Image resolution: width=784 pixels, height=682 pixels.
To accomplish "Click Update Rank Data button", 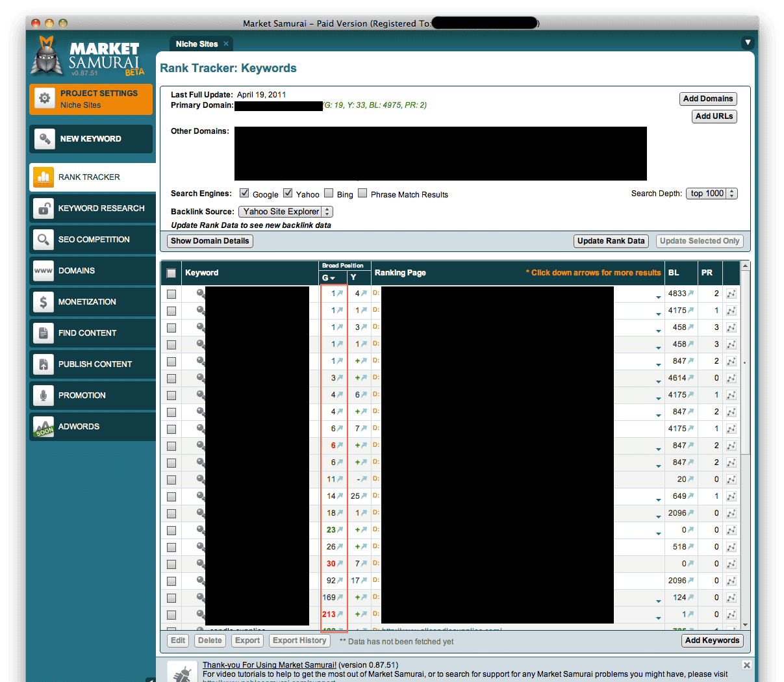I will [611, 241].
